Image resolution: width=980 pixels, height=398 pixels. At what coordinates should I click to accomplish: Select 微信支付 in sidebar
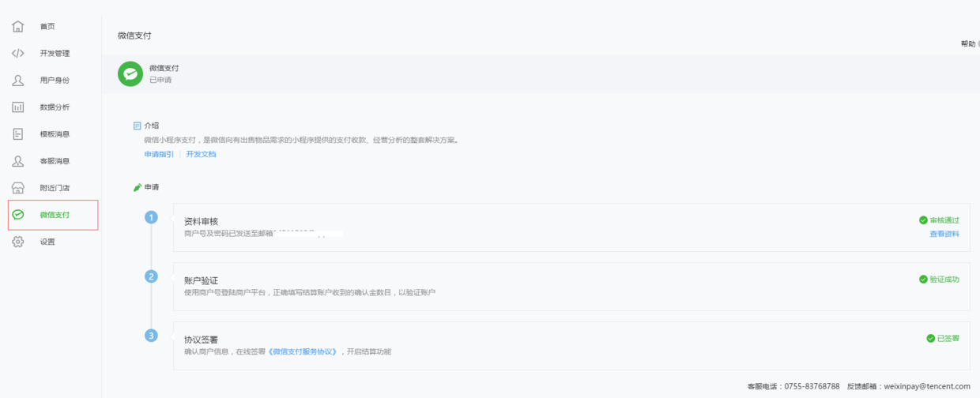pyautogui.click(x=55, y=215)
